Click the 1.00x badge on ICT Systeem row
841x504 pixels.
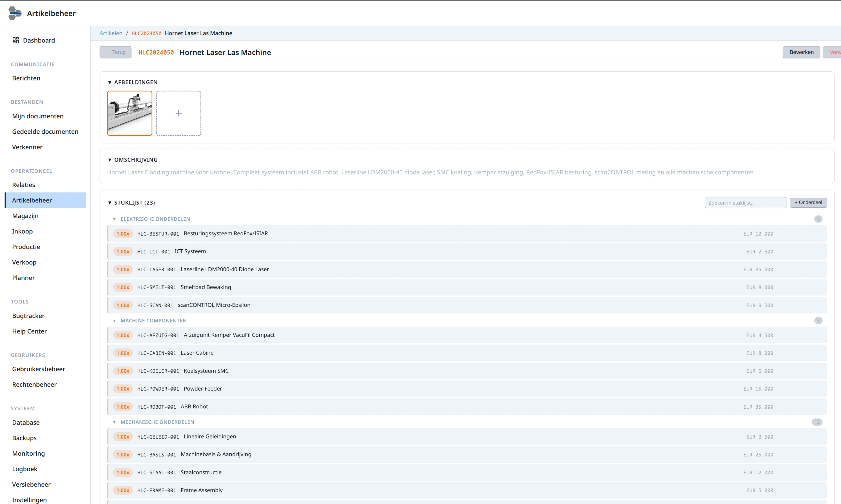pos(123,252)
